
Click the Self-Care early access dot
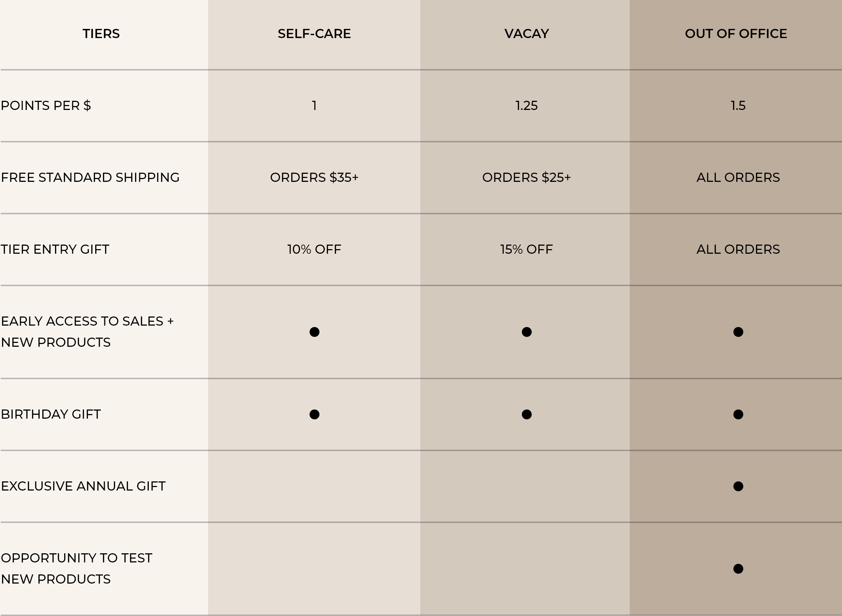(315, 332)
